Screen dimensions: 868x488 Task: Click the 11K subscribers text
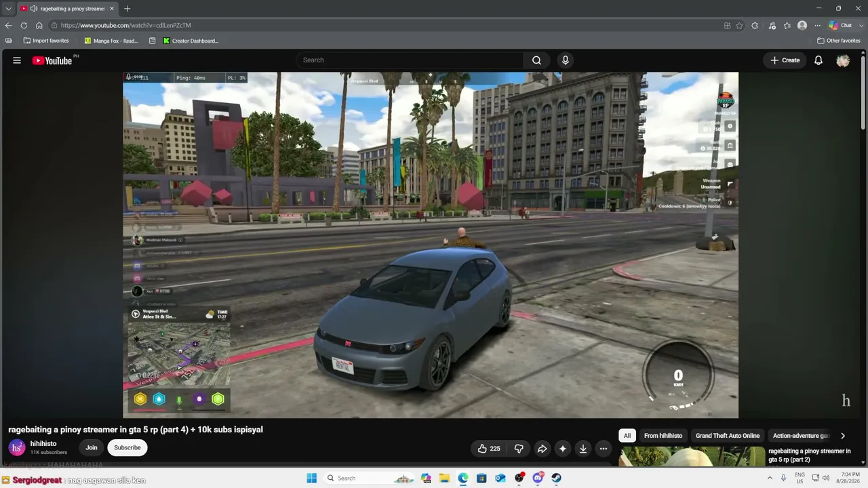tap(49, 452)
